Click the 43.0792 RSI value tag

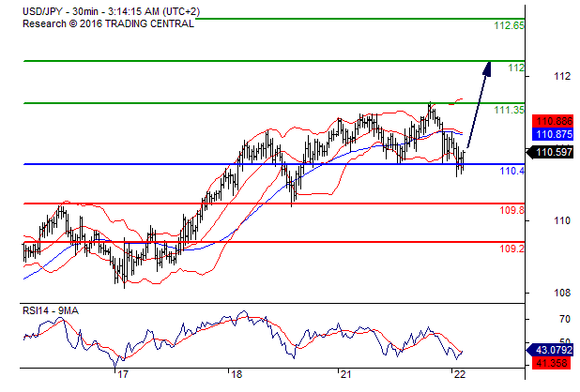(550, 350)
